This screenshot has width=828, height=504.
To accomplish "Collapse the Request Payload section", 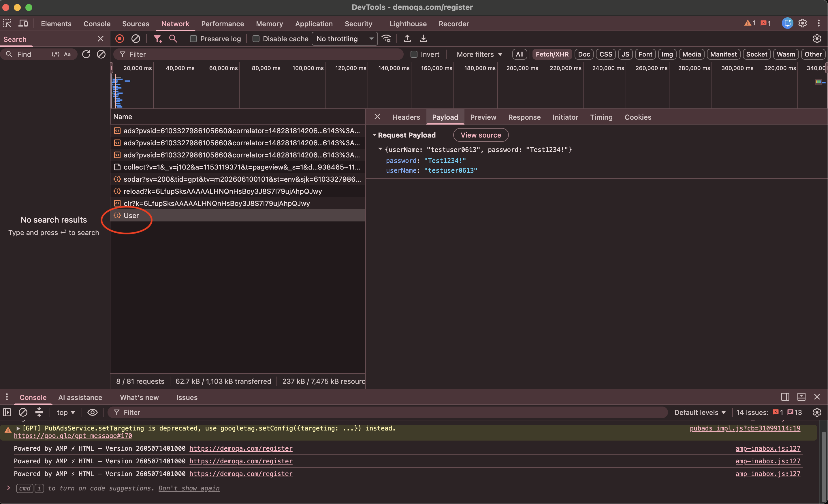I will 374,135.
